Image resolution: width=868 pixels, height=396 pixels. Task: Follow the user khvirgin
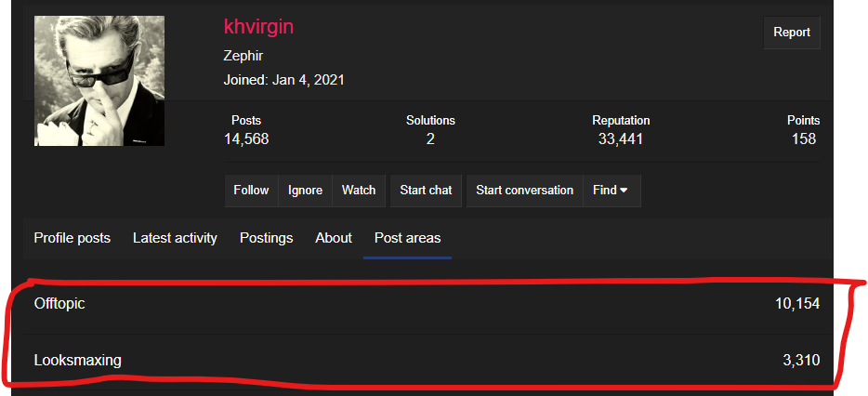click(251, 191)
